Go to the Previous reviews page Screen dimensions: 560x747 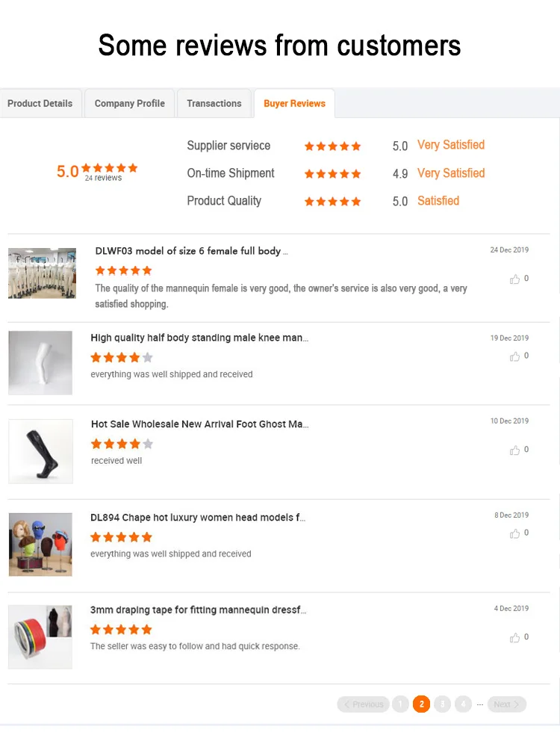363,704
